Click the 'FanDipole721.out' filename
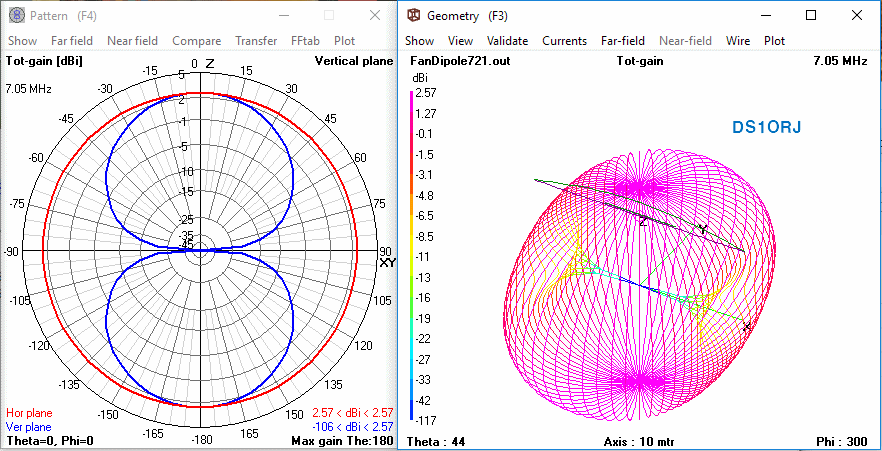The height and width of the screenshot is (451, 882). point(460,61)
